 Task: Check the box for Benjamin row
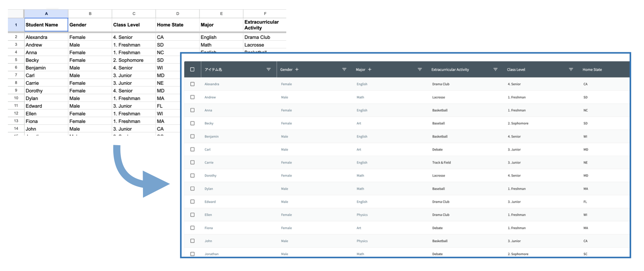point(192,136)
